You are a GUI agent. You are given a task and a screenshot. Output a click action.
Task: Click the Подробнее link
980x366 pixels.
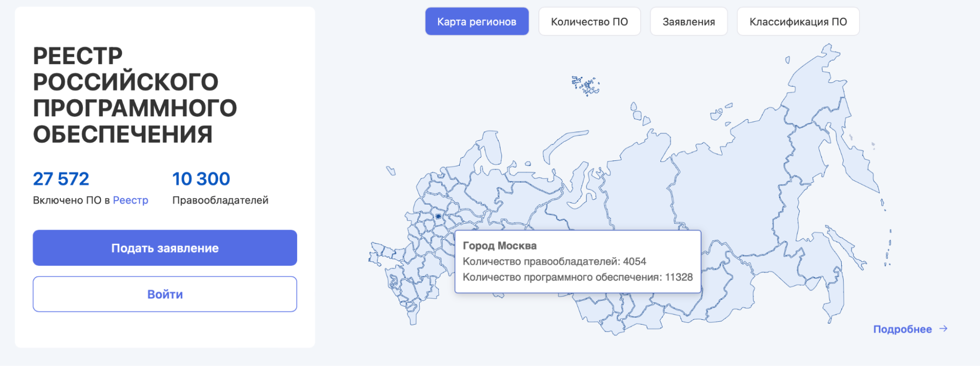(902, 329)
